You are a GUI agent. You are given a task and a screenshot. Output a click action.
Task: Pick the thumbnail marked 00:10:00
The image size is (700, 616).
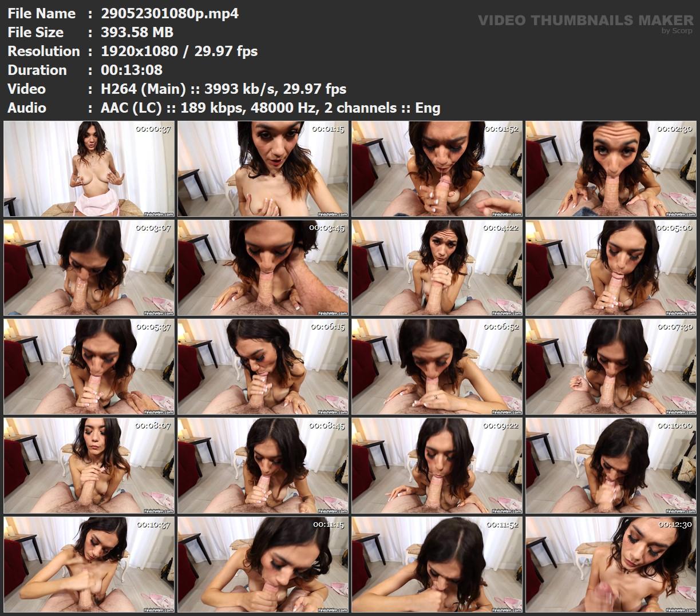coord(611,466)
